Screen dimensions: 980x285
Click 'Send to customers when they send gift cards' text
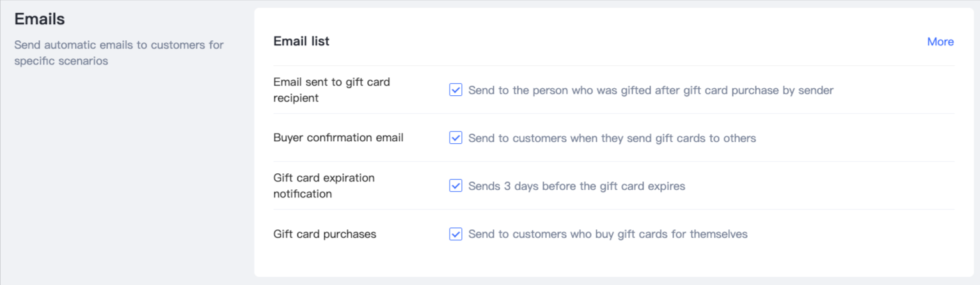pyautogui.click(x=612, y=138)
